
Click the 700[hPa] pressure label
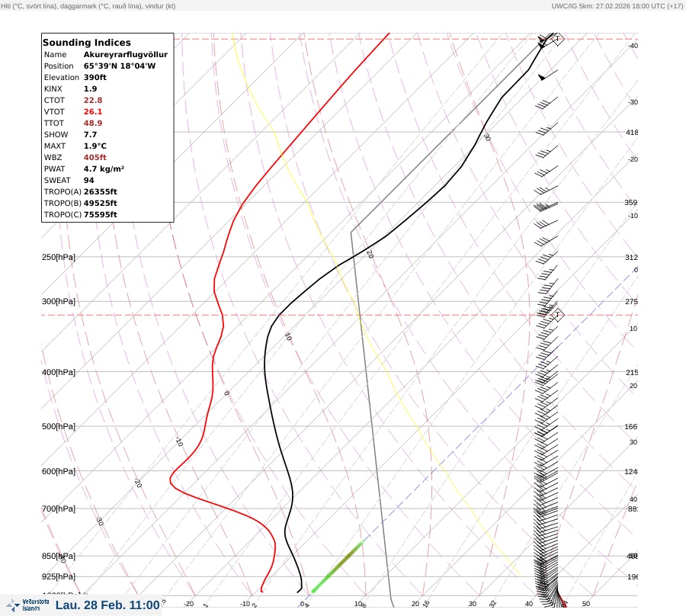(x=59, y=509)
